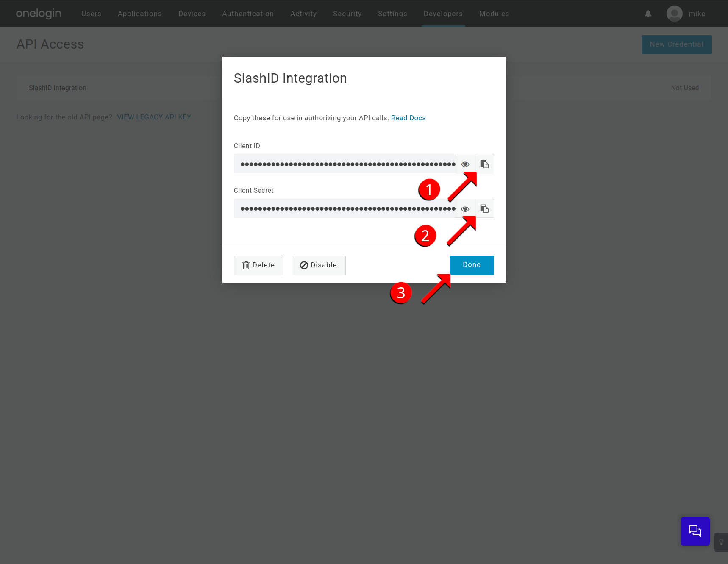Open the chat widget in bottom corner
This screenshot has height=564, width=728.
tap(695, 531)
